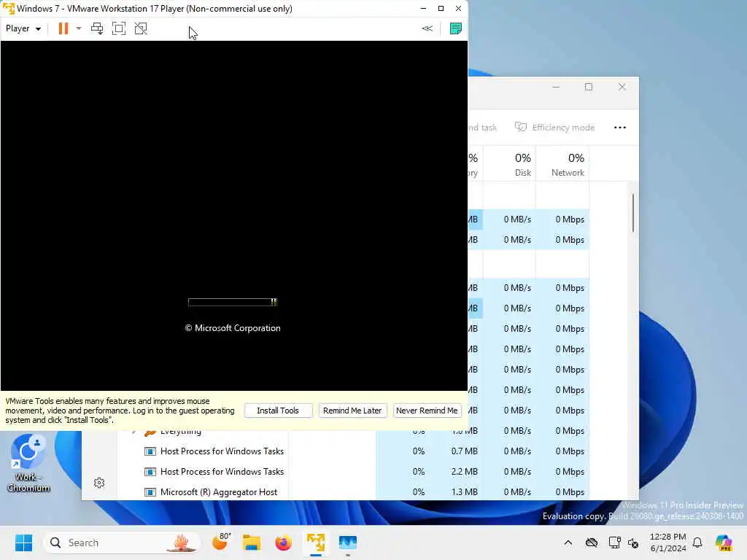Image resolution: width=747 pixels, height=560 pixels.
Task: Open the weather widget showing 80°
Action: [x=220, y=542]
